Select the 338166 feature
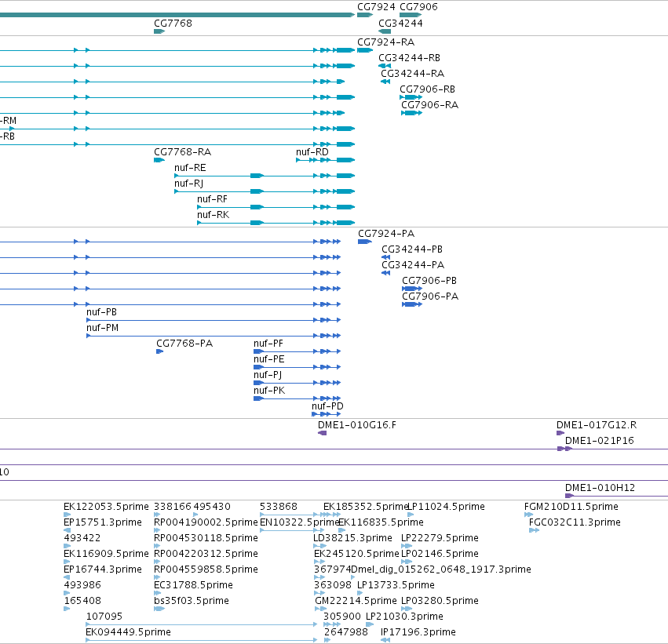Viewport: 668px width, 644px height. (x=157, y=515)
